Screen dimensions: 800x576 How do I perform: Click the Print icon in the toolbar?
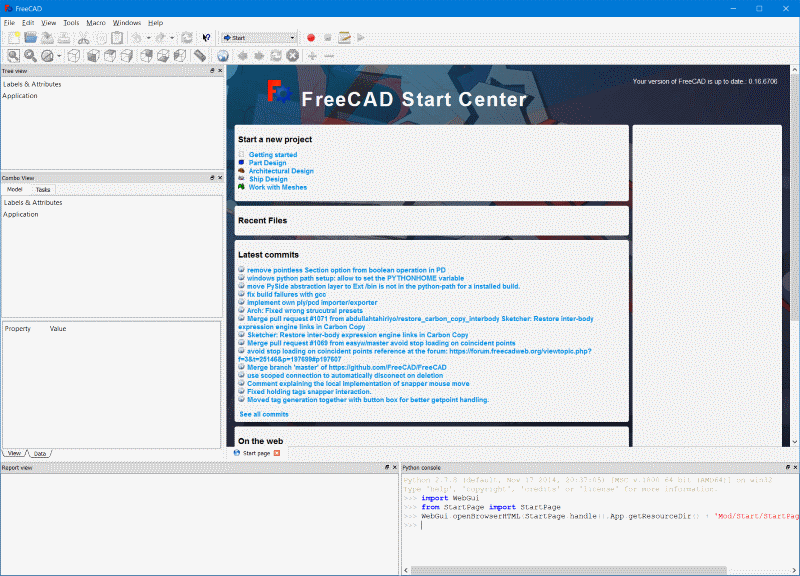[x=64, y=38]
